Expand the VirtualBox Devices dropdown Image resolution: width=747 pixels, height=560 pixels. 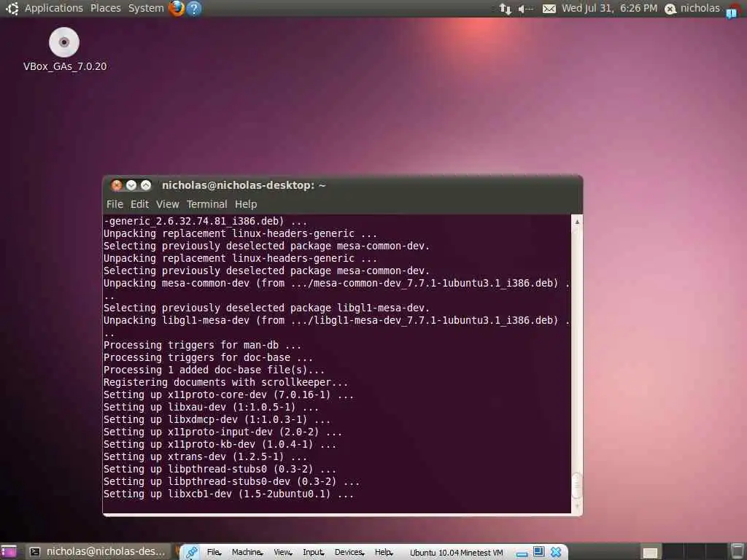(x=349, y=553)
